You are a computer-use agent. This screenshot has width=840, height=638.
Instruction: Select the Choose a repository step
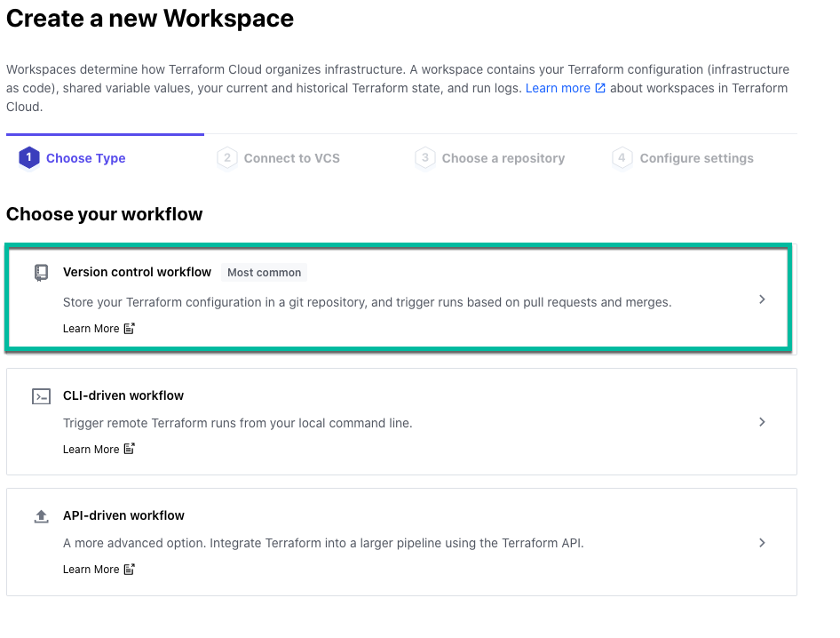(503, 158)
